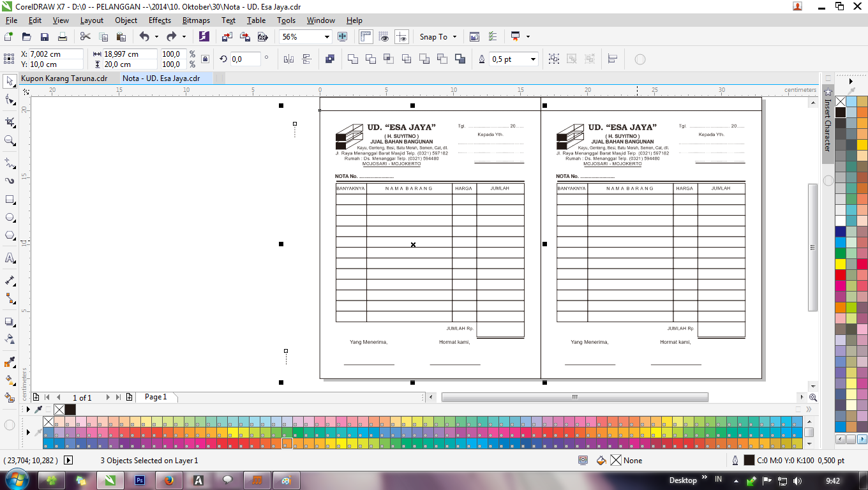Switch to the Kupon Karang Taruna.cdr tab

[x=64, y=78]
